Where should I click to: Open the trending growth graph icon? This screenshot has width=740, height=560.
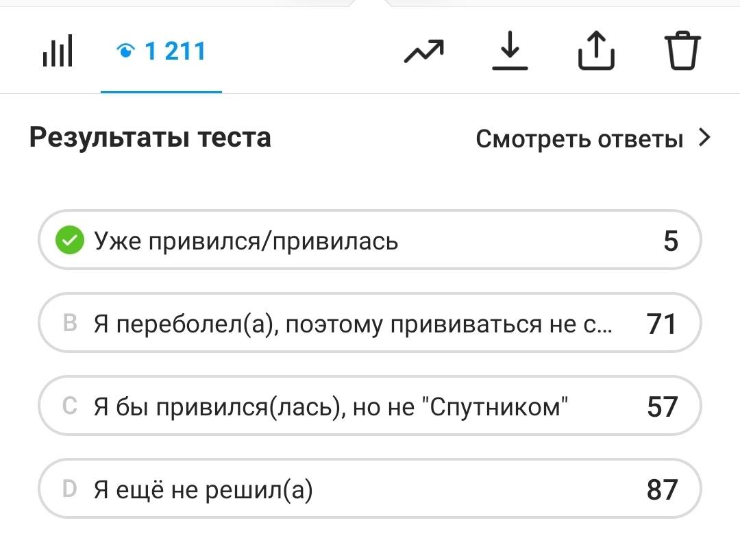(423, 52)
